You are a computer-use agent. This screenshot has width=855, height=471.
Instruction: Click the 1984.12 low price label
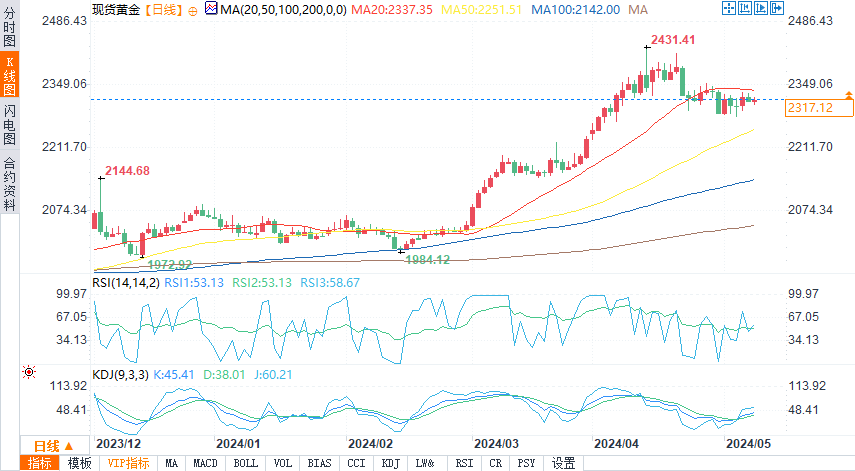pyautogui.click(x=428, y=259)
